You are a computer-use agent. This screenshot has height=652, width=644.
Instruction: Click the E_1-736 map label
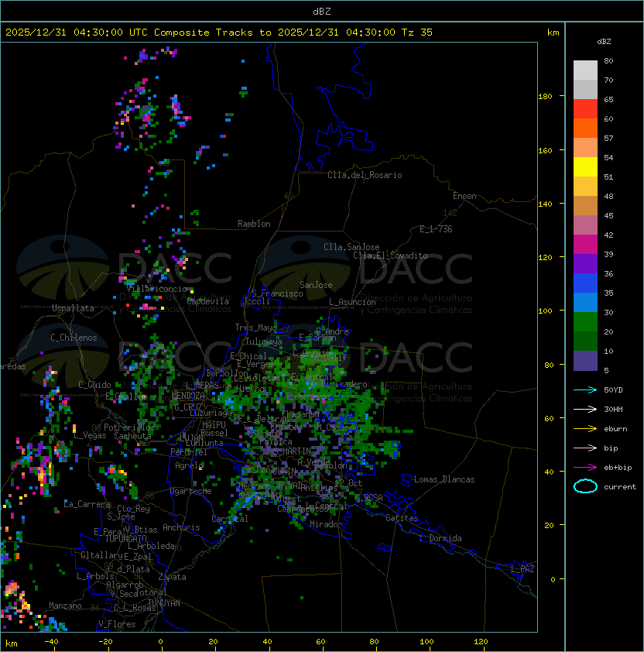[x=436, y=228]
